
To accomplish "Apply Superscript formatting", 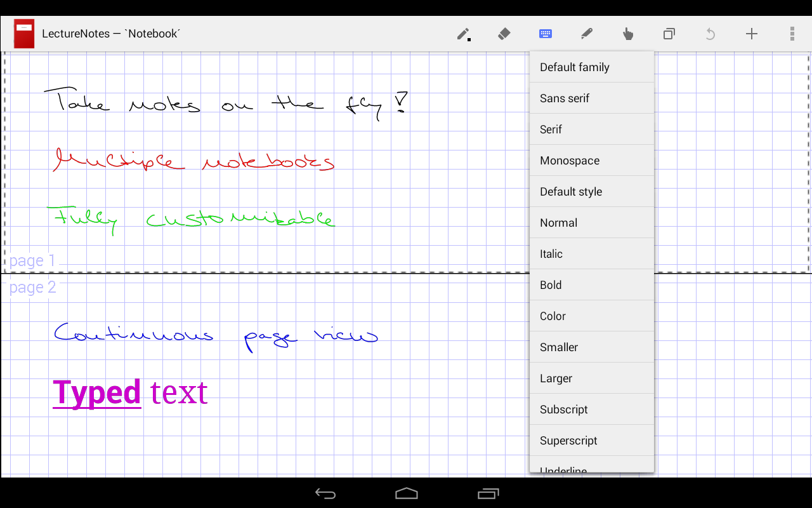I will point(592,441).
